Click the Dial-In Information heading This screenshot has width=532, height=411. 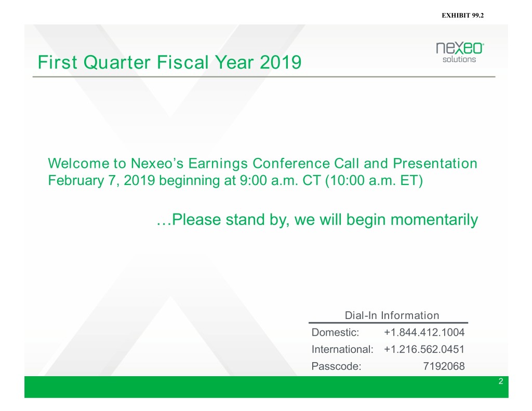coord(392,315)
